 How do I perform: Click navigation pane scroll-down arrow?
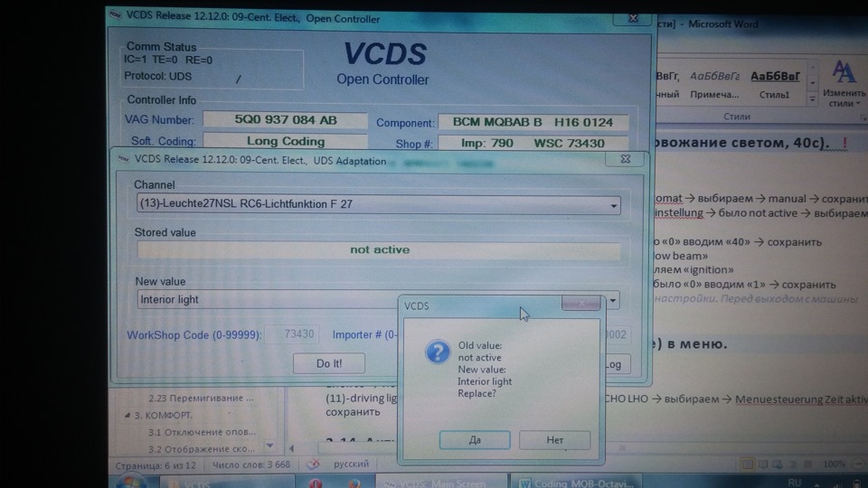tap(269, 446)
